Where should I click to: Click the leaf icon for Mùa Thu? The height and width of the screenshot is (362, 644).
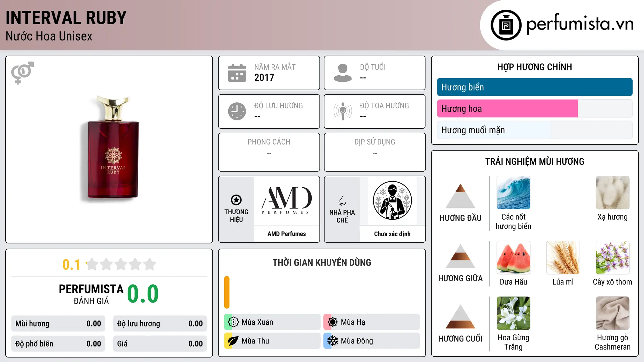click(x=233, y=341)
